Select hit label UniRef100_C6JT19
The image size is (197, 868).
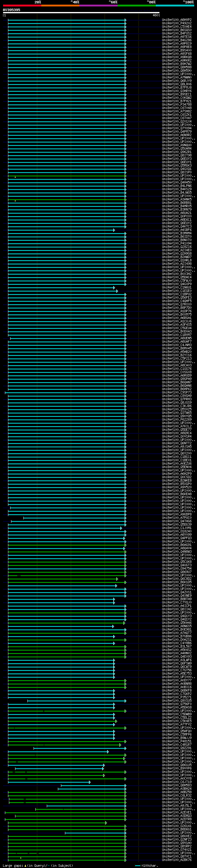(177, 782)
